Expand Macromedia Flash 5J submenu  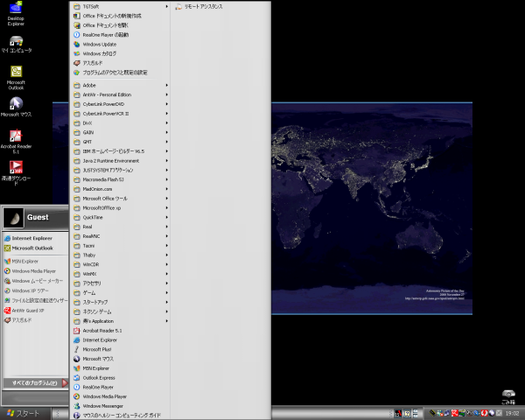(121, 179)
